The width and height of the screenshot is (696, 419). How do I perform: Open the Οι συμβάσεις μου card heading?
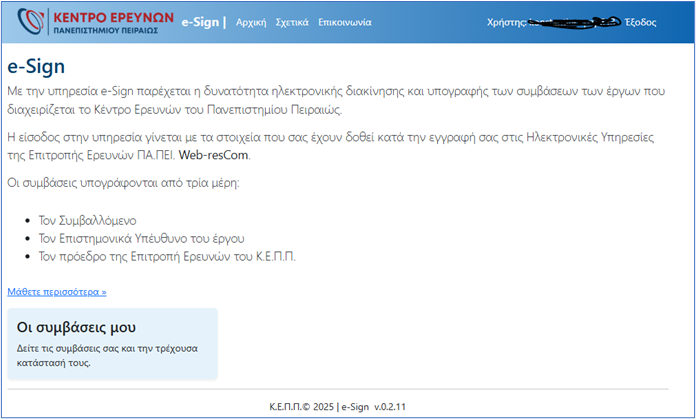point(77,327)
